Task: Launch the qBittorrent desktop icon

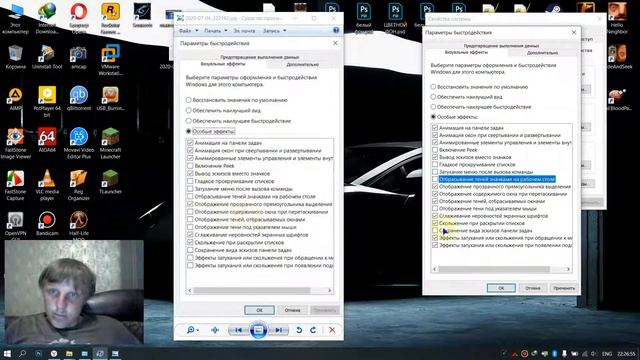Action: coord(78,99)
